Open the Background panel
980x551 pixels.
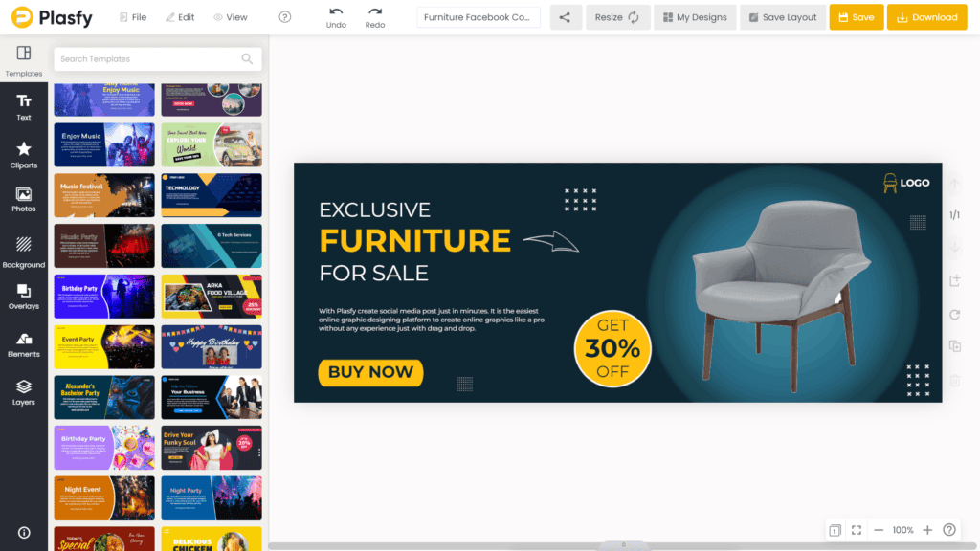tap(24, 252)
